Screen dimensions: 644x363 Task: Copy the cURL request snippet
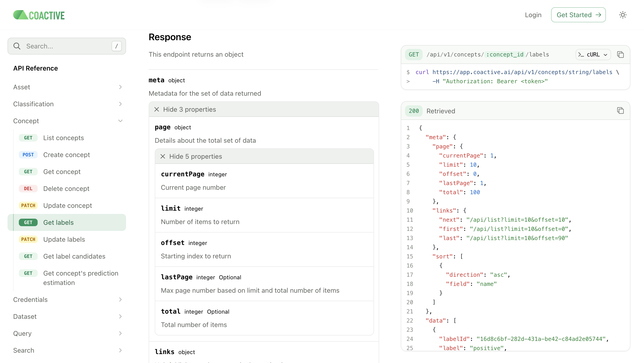point(620,55)
